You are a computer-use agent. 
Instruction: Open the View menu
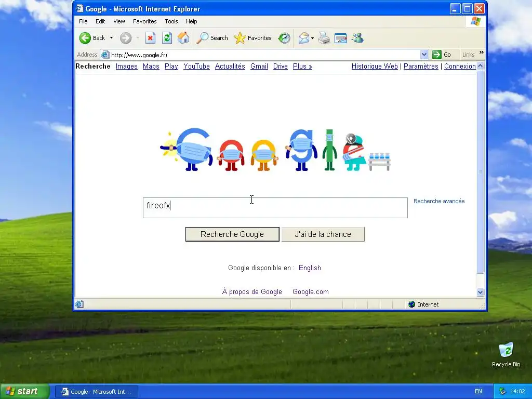(x=119, y=21)
